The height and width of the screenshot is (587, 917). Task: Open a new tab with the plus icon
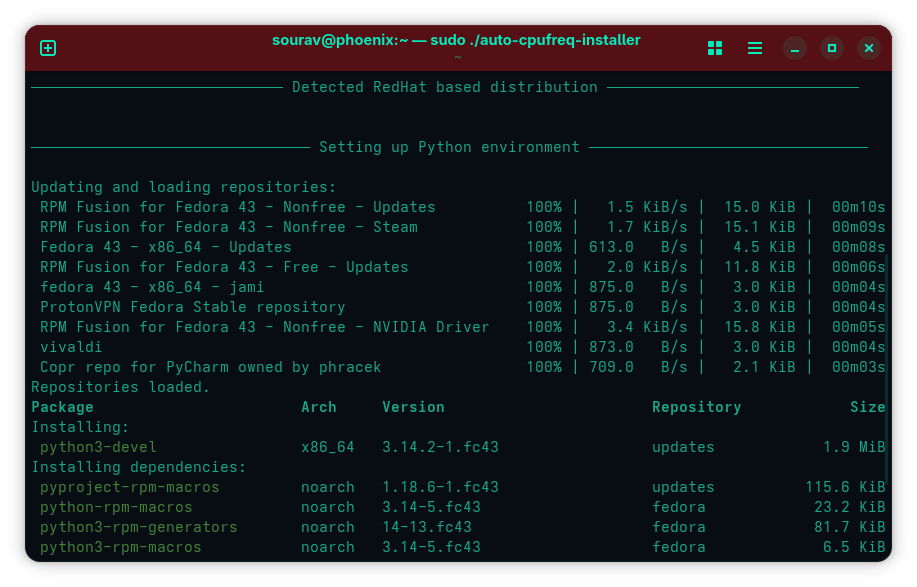click(48, 48)
